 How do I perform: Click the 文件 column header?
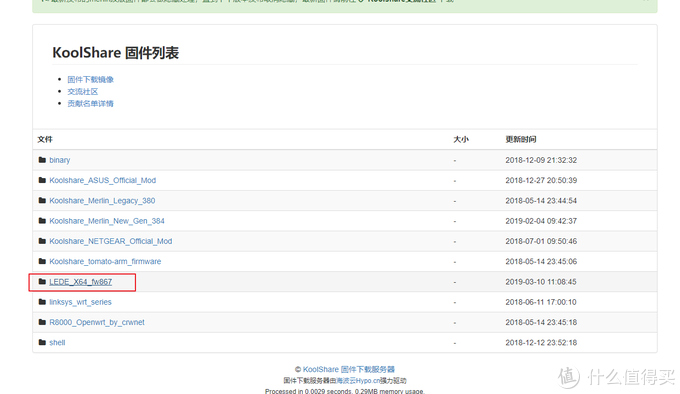point(45,139)
